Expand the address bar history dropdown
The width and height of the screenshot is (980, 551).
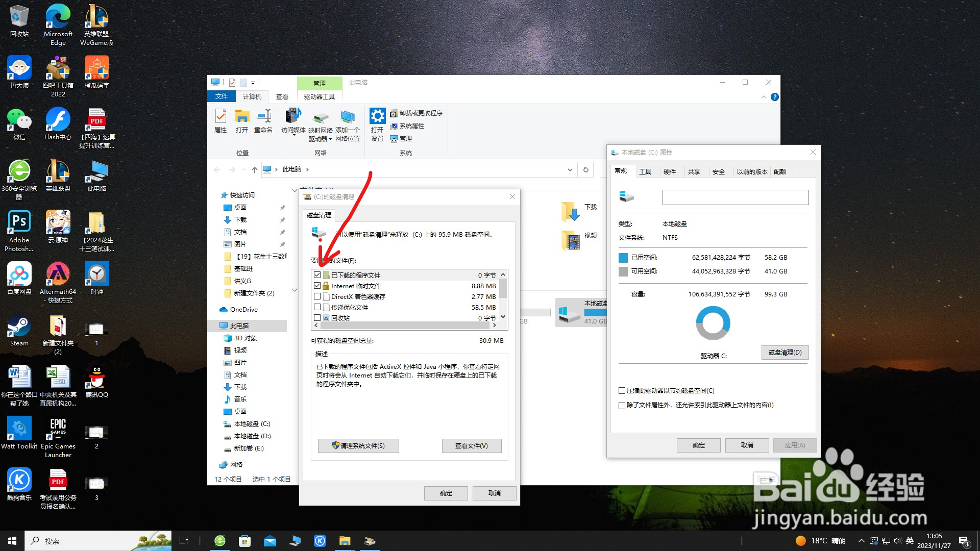coord(570,169)
